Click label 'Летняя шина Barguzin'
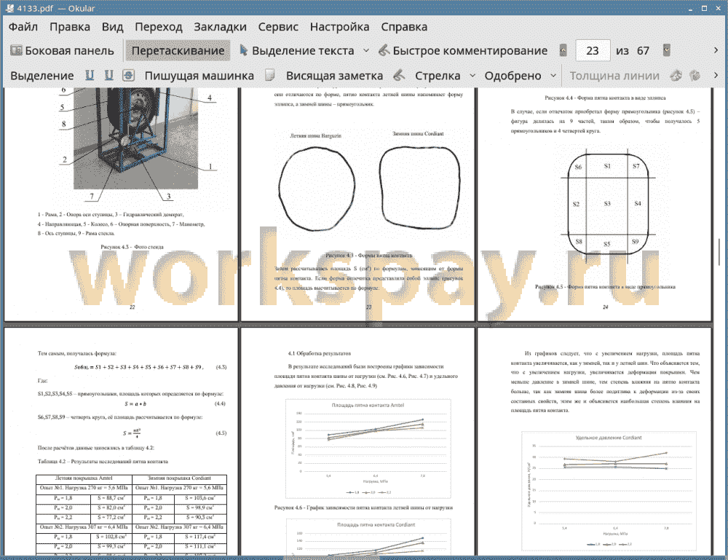The image size is (728, 560). coord(316,136)
